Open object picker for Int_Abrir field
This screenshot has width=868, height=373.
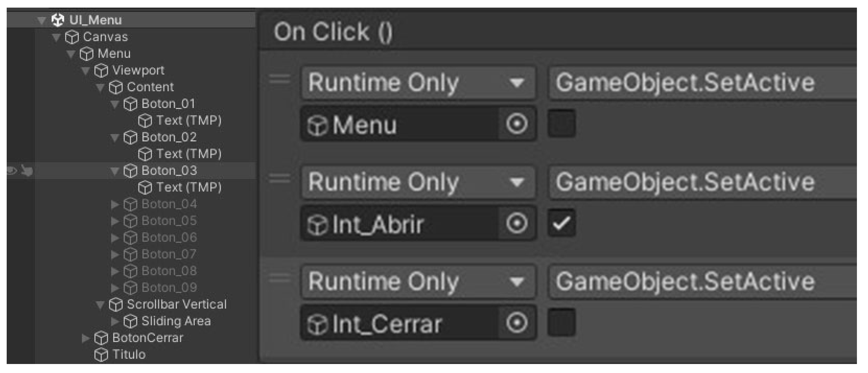pyautogui.click(x=516, y=223)
